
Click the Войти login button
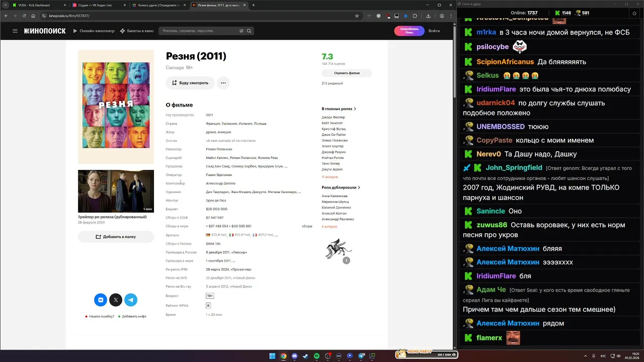click(x=434, y=31)
